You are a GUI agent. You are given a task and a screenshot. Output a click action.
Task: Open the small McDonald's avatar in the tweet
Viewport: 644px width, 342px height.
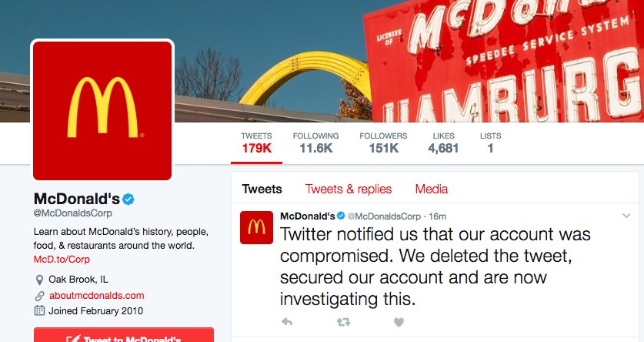click(256, 227)
